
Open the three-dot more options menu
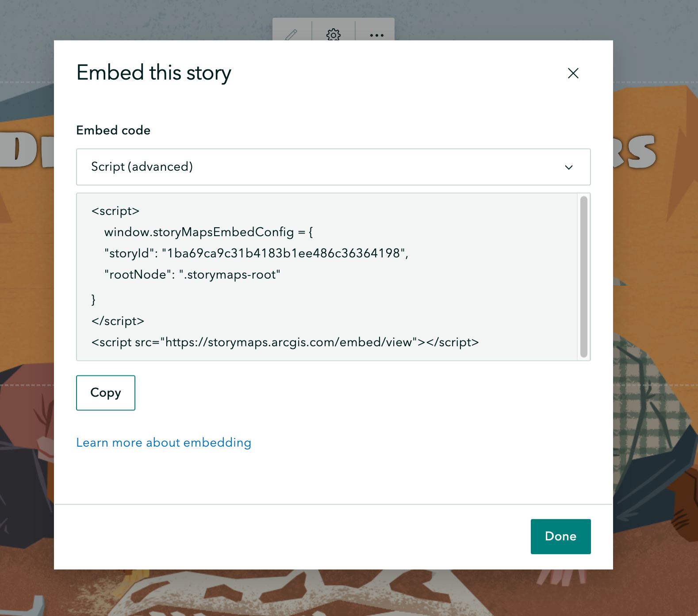click(376, 34)
